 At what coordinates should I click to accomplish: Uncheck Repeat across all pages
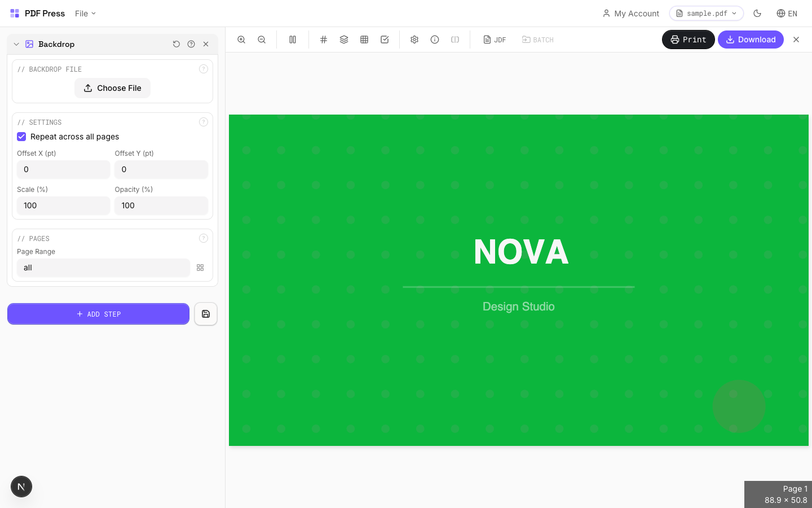21,137
